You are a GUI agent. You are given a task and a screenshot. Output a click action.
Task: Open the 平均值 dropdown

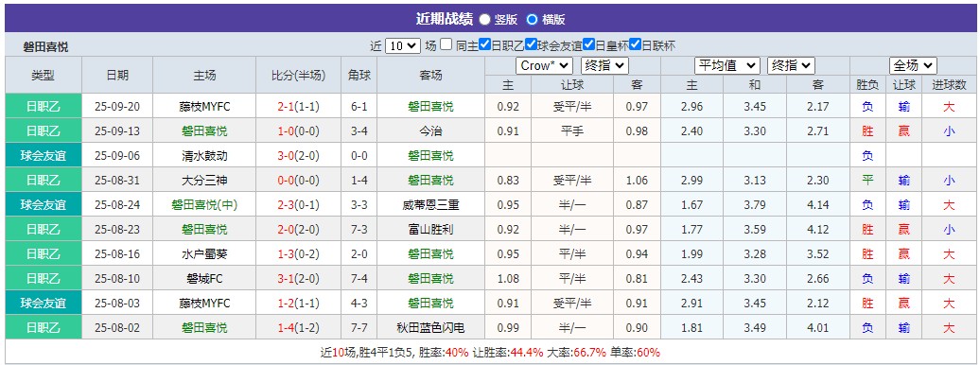[x=727, y=65]
